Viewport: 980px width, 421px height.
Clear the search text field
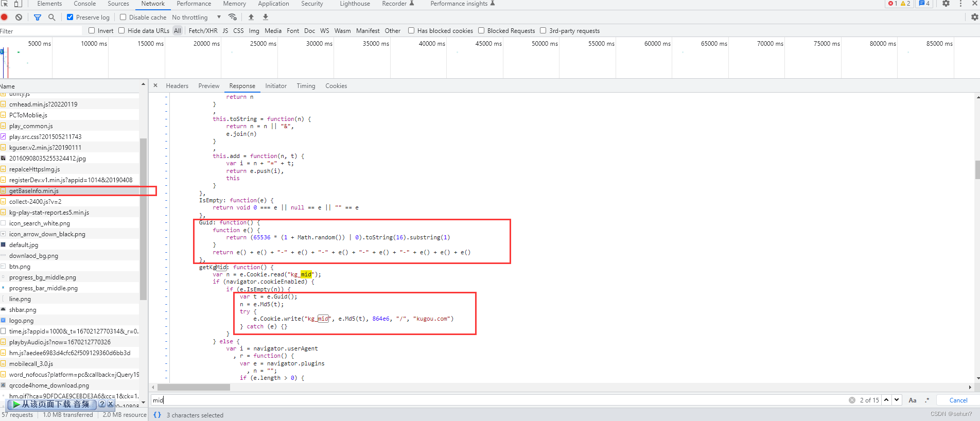(852, 400)
